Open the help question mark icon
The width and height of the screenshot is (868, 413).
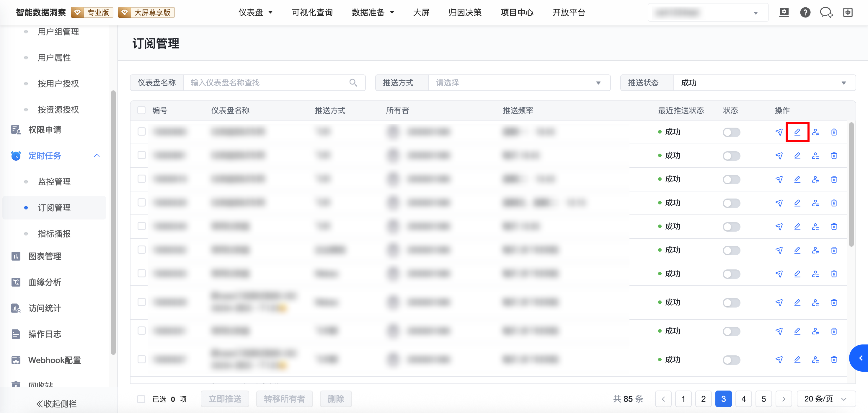pyautogui.click(x=805, y=13)
